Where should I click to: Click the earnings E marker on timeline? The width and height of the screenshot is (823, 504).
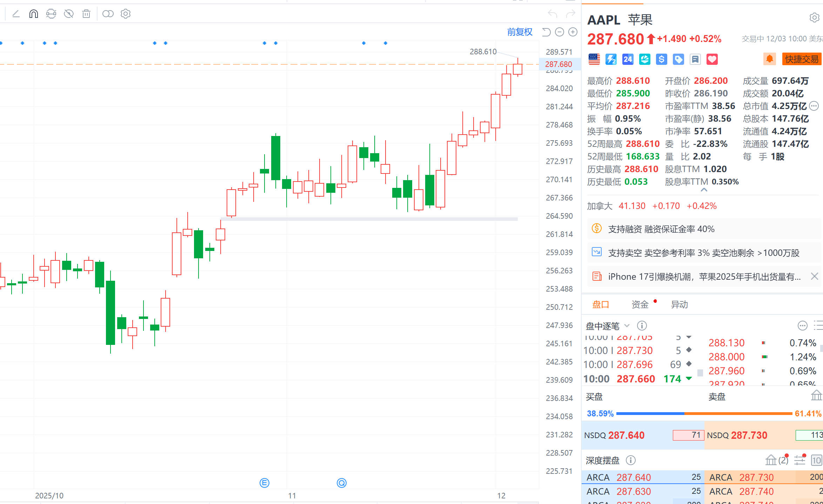265,483
